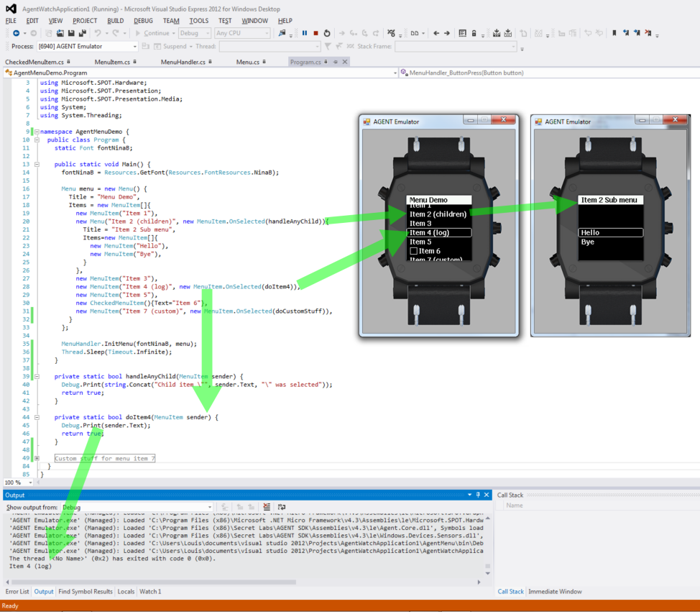Screen dimensions: 700x612
Task: Click the Find in Files toolbar icon
Action: point(282,33)
